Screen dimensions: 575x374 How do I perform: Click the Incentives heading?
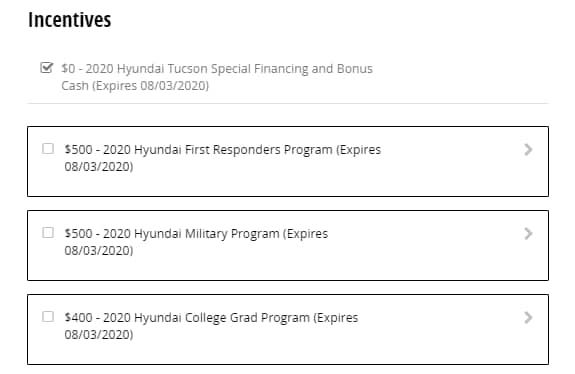point(70,19)
